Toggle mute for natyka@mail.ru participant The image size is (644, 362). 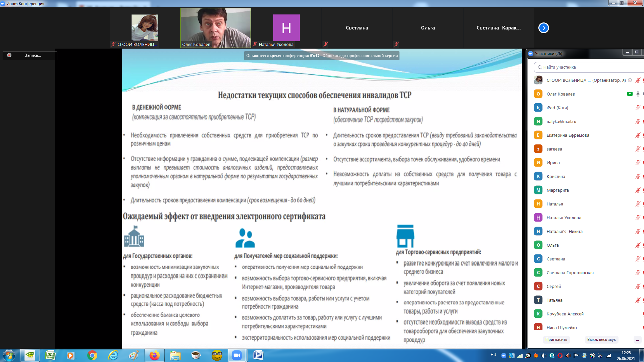point(638,122)
